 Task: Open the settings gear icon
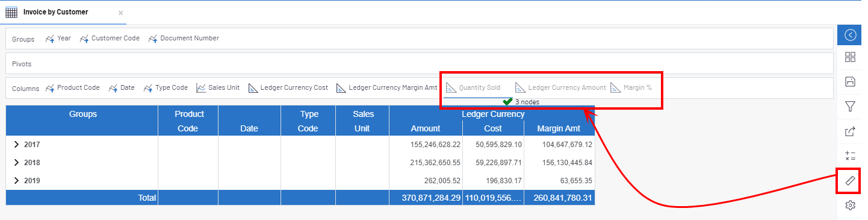tap(850, 206)
